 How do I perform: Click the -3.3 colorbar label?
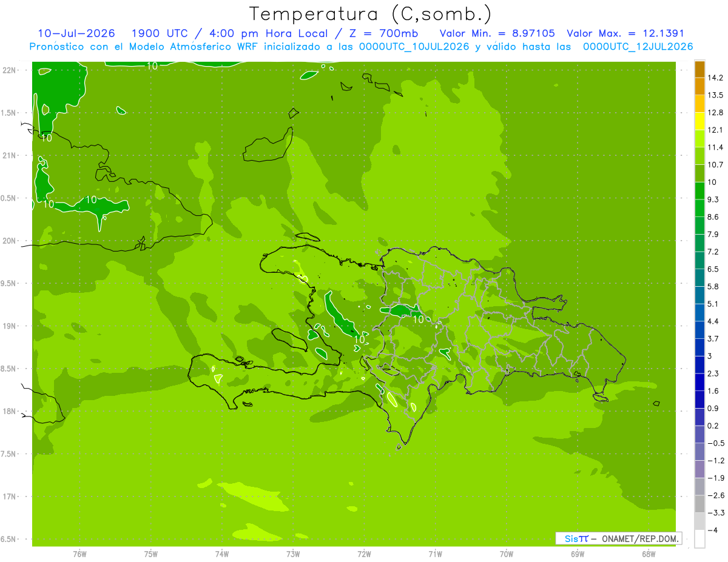point(715,512)
